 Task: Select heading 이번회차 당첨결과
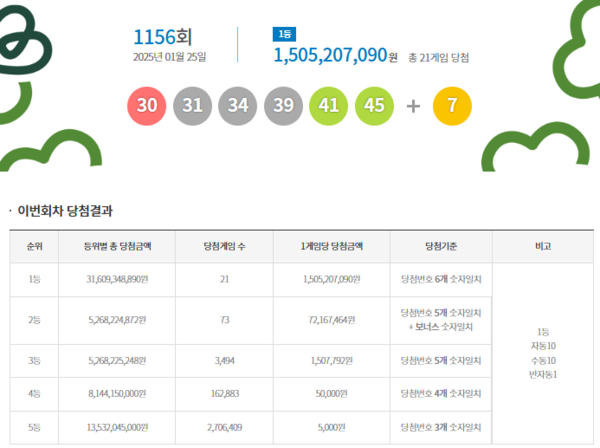65,211
